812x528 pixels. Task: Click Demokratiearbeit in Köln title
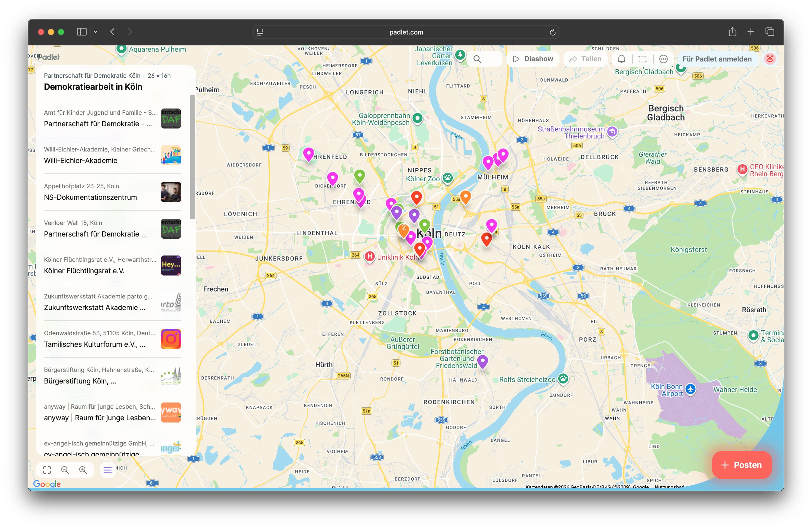coord(93,87)
